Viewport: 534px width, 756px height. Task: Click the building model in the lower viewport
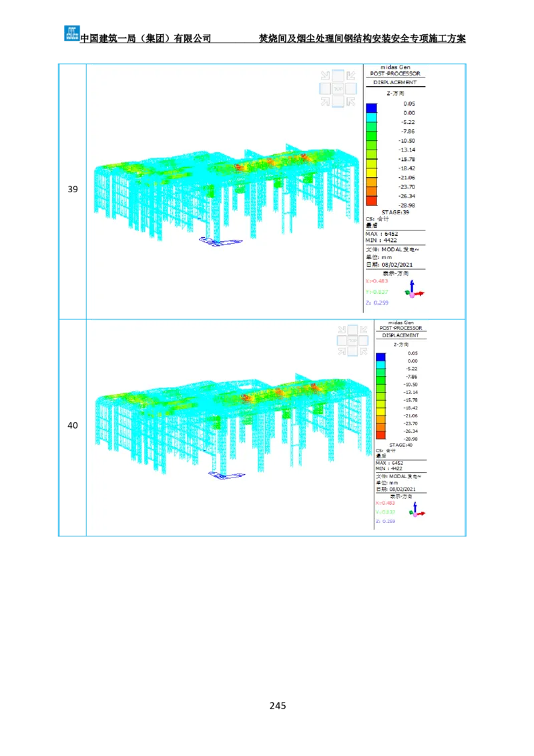point(234,414)
